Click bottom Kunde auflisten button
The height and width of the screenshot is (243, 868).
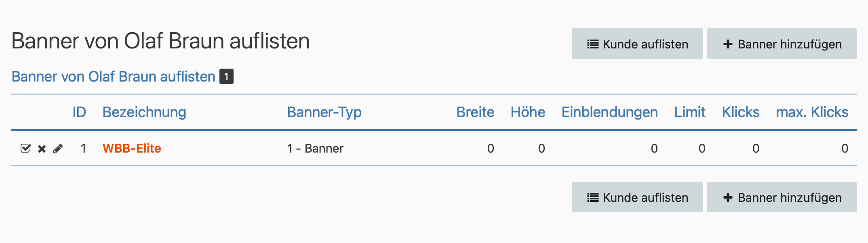[x=637, y=197]
